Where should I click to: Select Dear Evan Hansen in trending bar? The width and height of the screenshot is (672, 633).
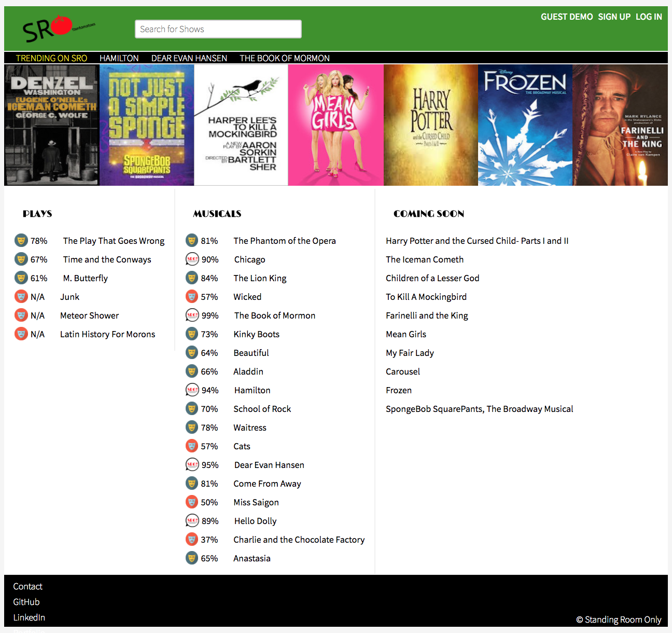coord(189,58)
